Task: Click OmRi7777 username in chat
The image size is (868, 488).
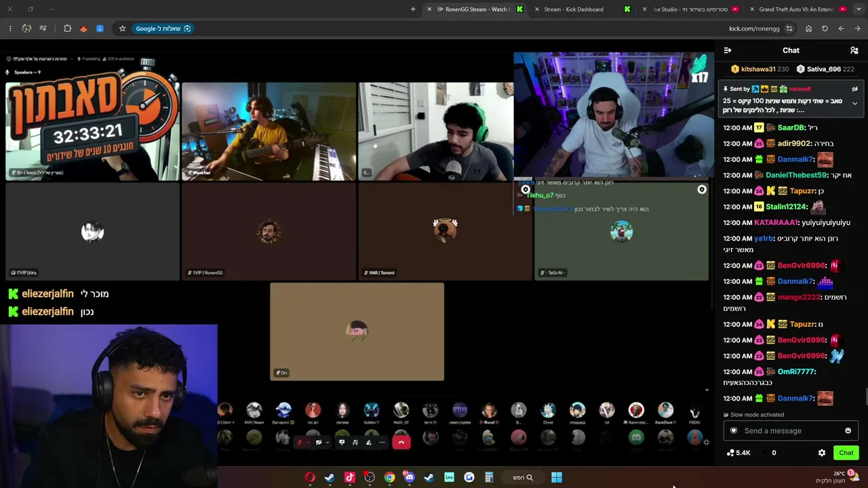Action: pyautogui.click(x=796, y=371)
